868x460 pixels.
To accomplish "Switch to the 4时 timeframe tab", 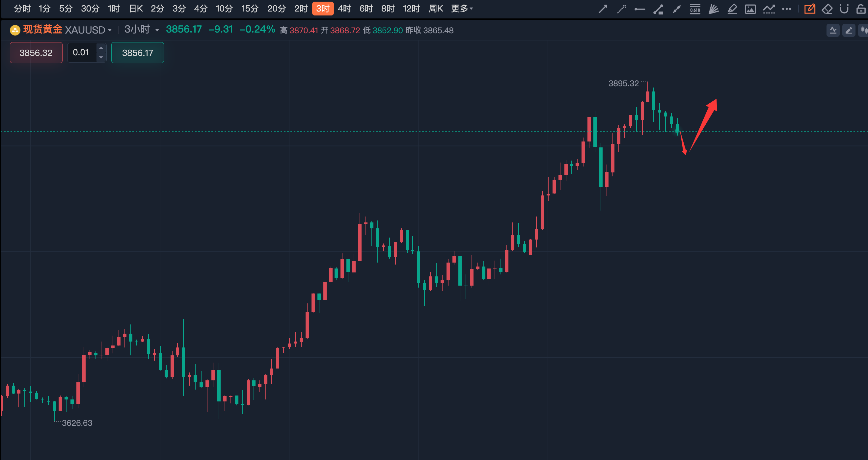I will tap(344, 9).
